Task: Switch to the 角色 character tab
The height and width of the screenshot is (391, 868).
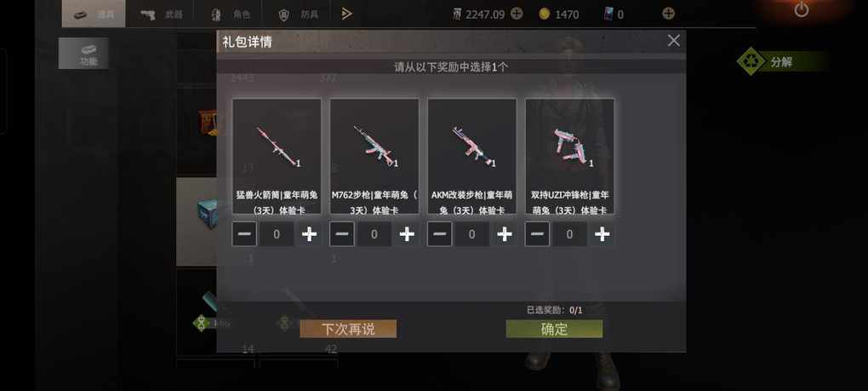Action: click(229, 14)
